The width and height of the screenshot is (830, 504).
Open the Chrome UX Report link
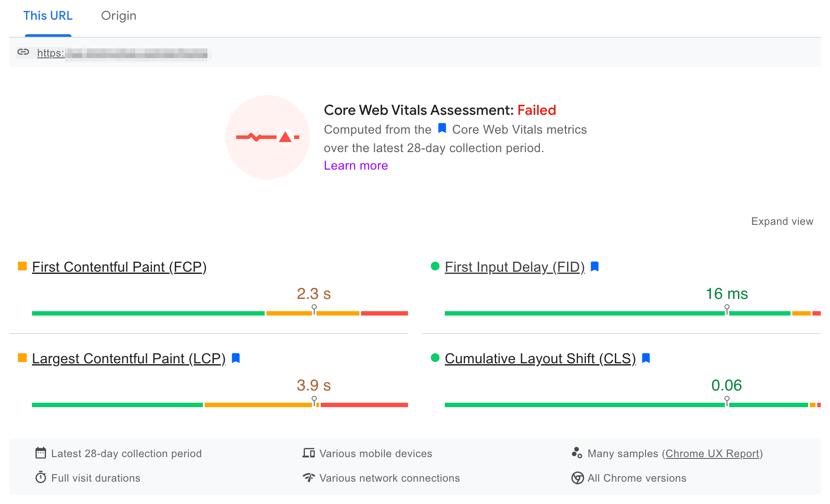click(x=712, y=454)
